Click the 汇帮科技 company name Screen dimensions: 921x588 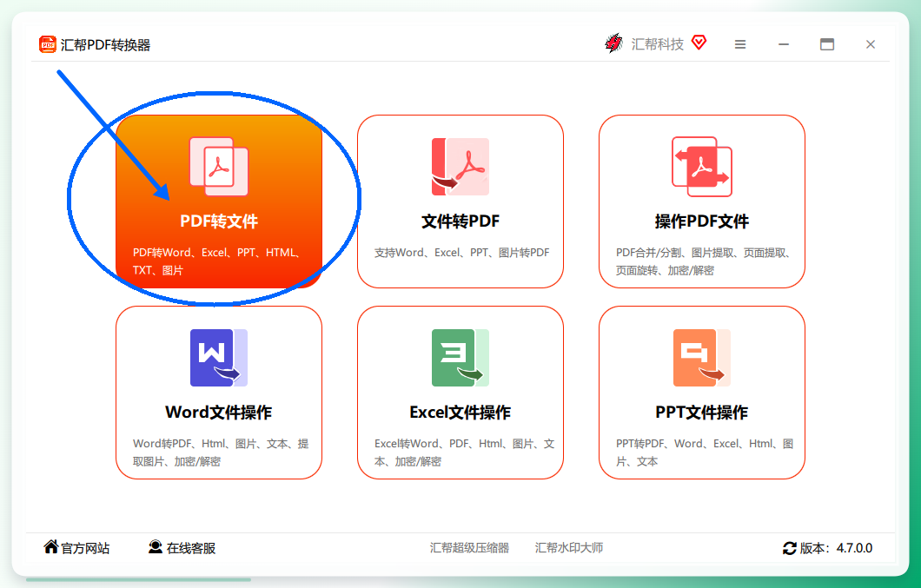coord(657,44)
